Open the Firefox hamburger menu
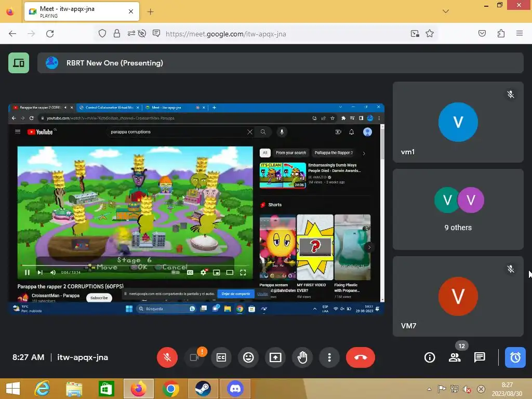The height and width of the screenshot is (399, 532). click(520, 33)
